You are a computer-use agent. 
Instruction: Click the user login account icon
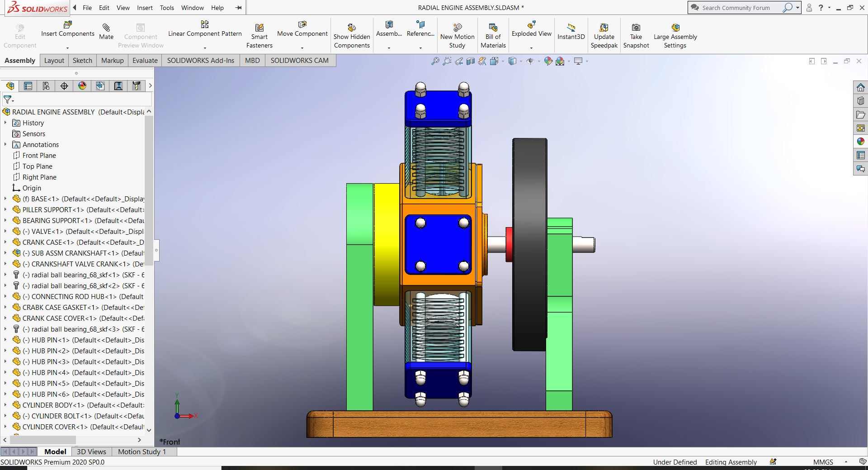(x=809, y=8)
